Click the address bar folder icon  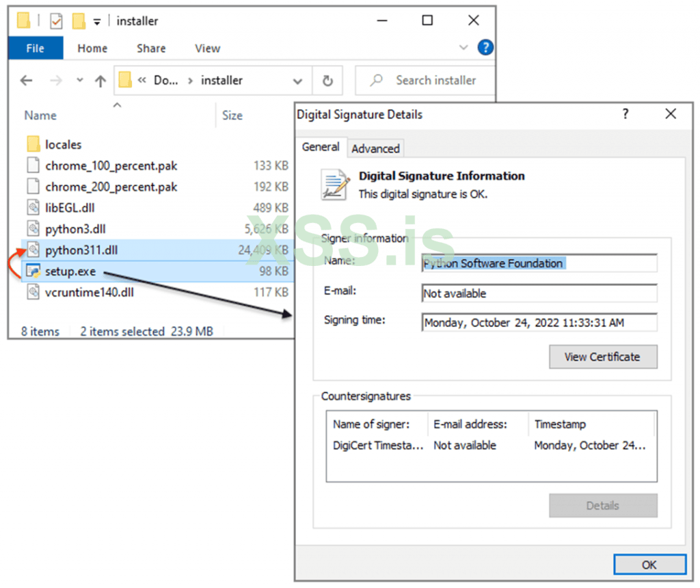click(x=125, y=80)
